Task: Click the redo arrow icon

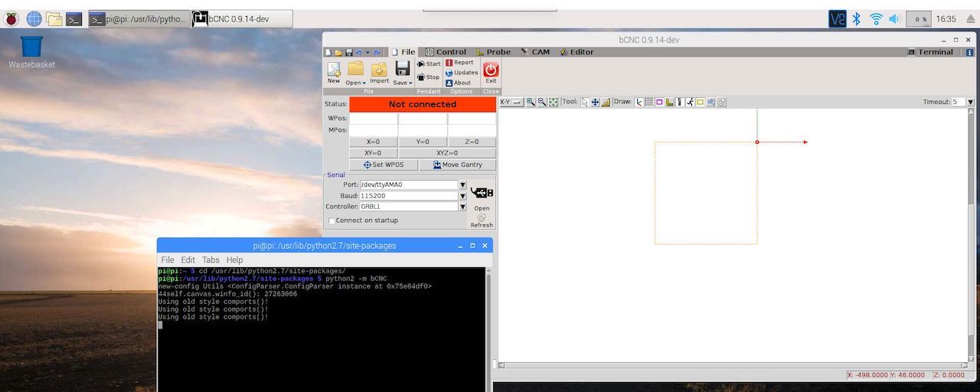Action: 377,52
